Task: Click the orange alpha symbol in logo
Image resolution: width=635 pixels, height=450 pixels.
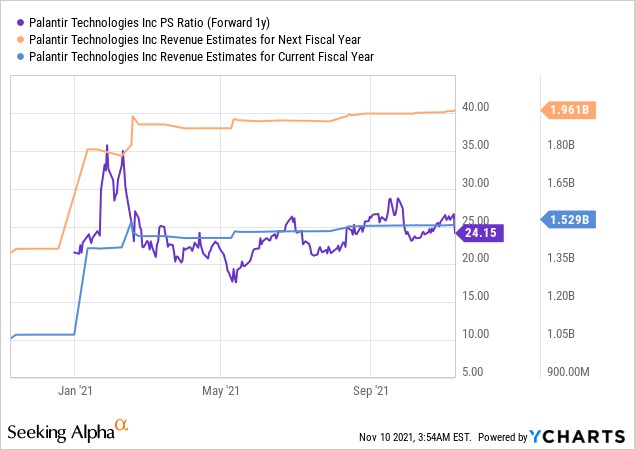Action: 121,425
